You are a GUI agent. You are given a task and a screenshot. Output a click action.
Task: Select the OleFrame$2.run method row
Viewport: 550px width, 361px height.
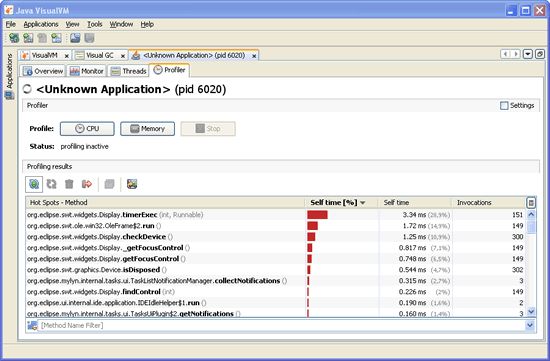tap(276, 226)
